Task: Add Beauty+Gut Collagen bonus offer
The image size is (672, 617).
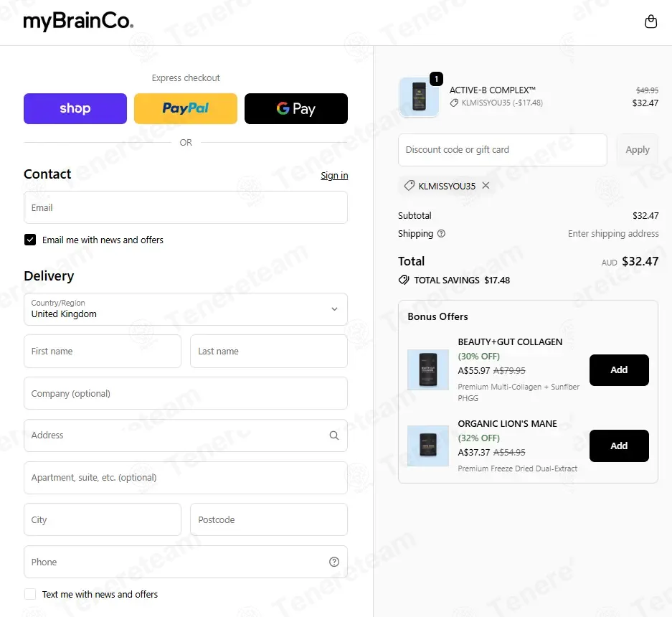Action: pos(619,370)
